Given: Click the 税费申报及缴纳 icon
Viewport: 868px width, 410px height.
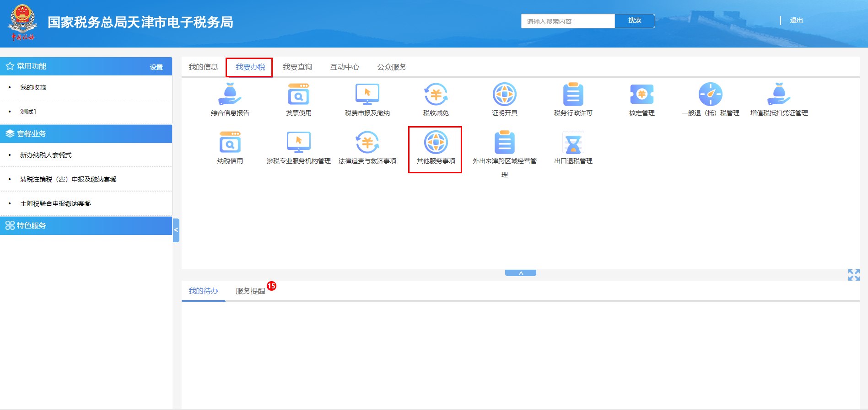Looking at the screenshot, I should click(x=367, y=95).
